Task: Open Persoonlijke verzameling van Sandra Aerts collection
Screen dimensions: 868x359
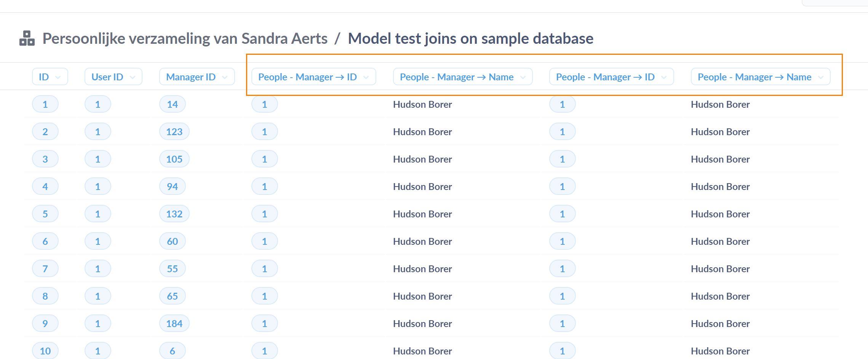Action: click(185, 38)
